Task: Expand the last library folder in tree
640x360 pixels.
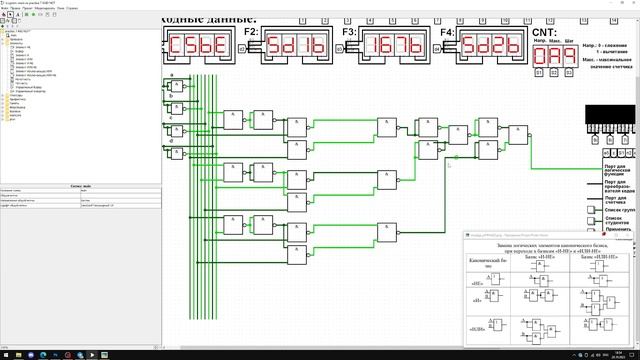Action: tap(3, 119)
